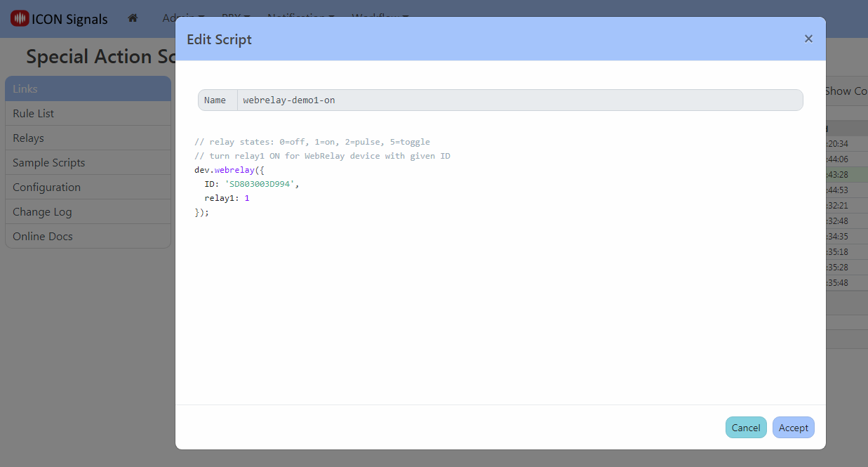This screenshot has height=467, width=868.
Task: Click the ICON Signals logo
Action: click(59, 19)
